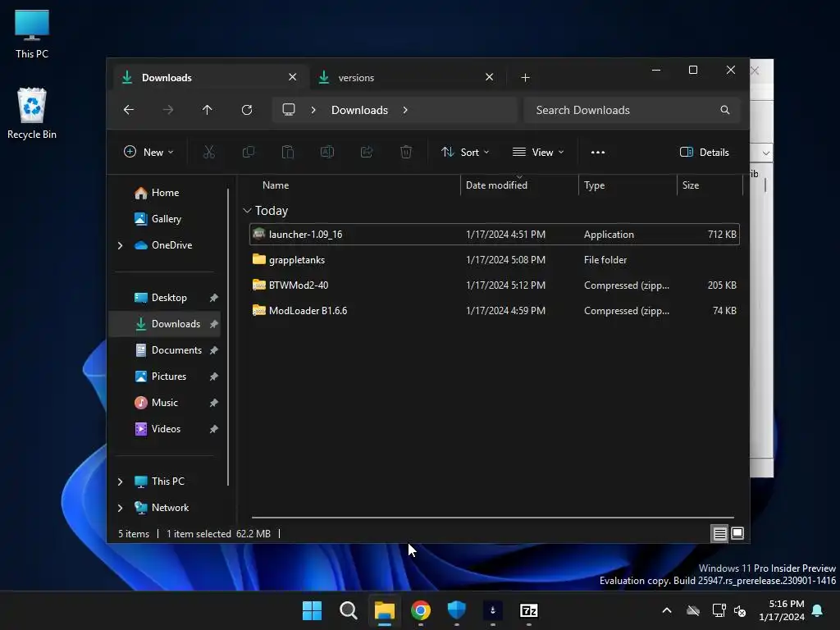The image size is (840, 630).
Task: Close the versions tab
Action: pos(489,77)
